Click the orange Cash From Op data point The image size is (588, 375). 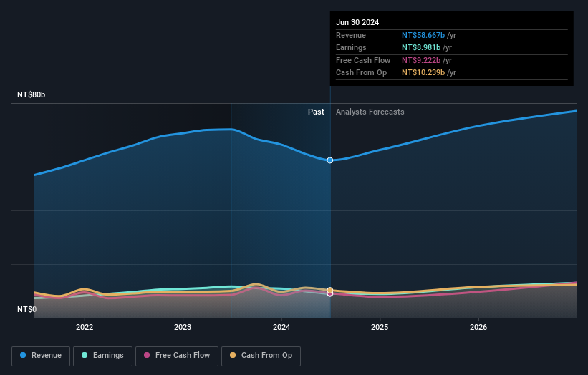coord(330,291)
